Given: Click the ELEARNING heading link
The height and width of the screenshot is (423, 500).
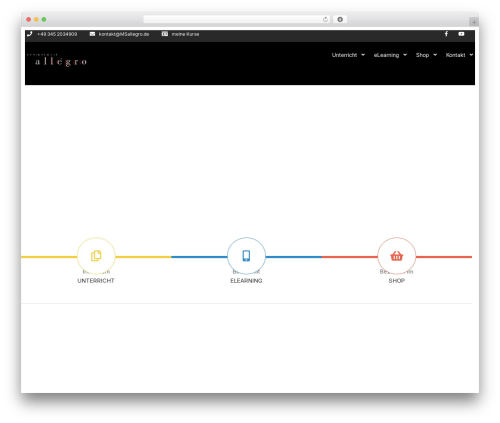Looking at the screenshot, I should click(246, 281).
